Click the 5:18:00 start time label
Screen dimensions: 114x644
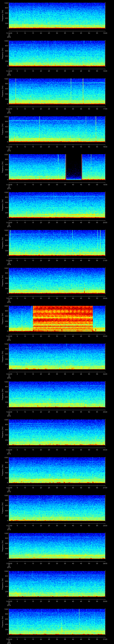pyautogui.click(x=9, y=184)
